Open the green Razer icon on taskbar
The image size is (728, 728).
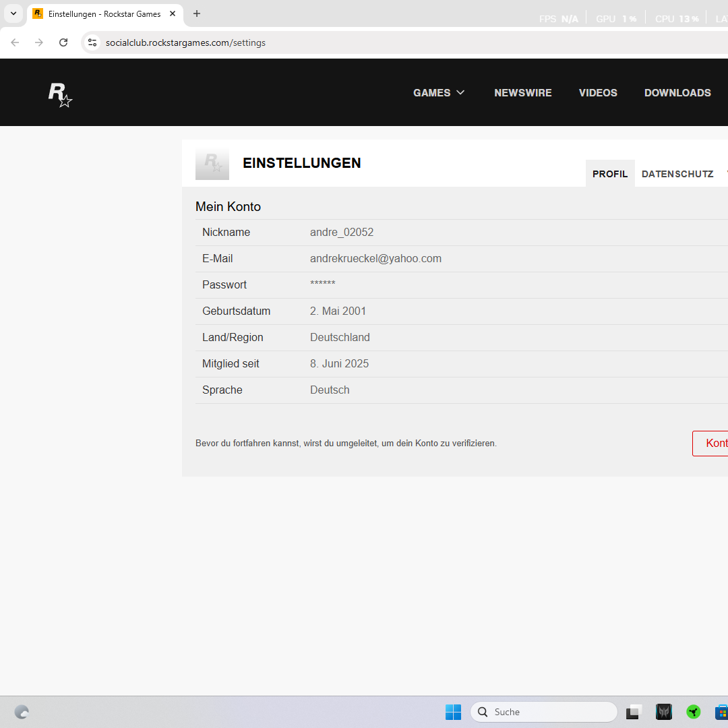tap(694, 712)
